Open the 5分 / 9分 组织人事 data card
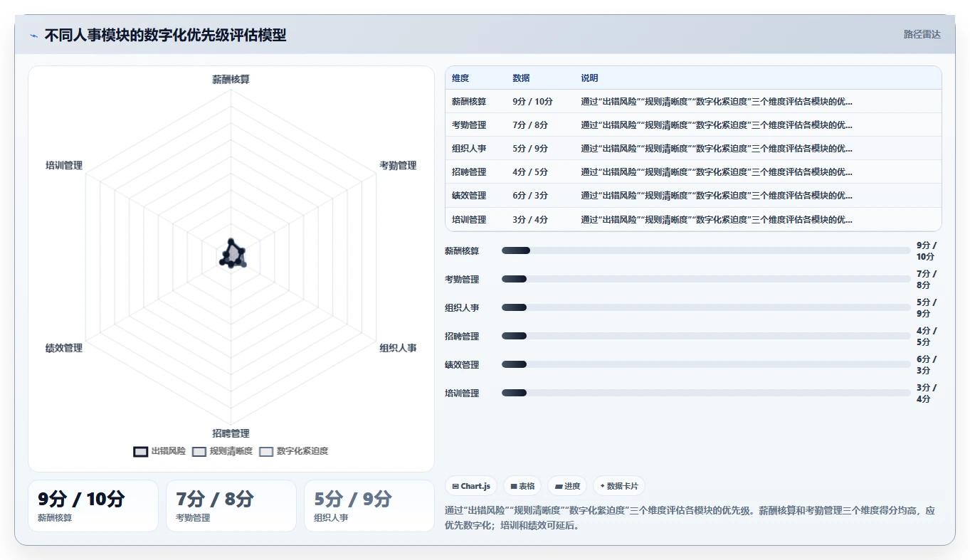Screen dimensions: 970x560 point(369,506)
